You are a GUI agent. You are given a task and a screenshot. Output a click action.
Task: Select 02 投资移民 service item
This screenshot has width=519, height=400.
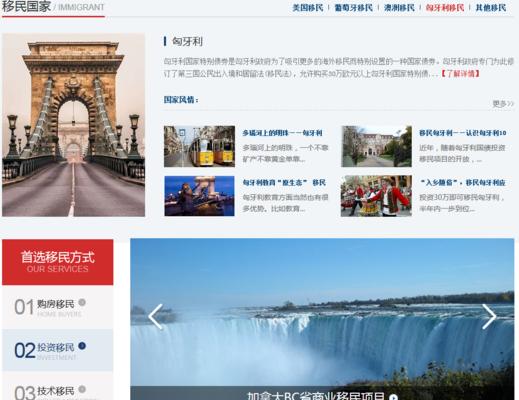coord(58,350)
